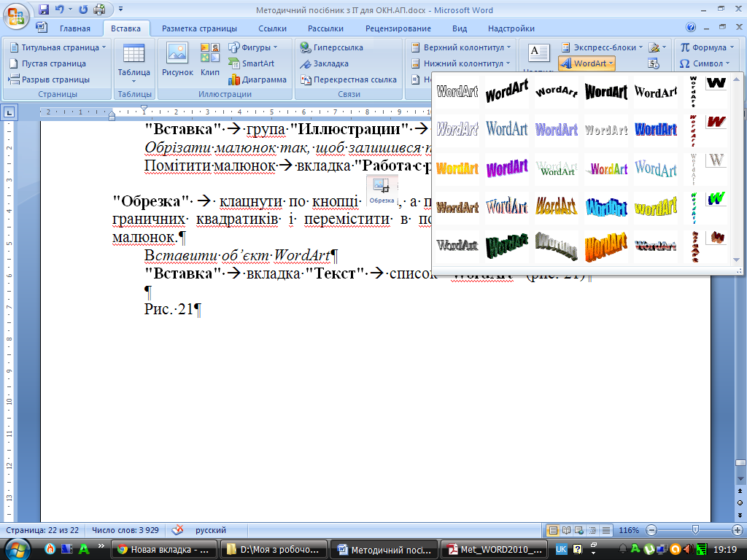
Task: Open the Разметка страницы tab
Action: click(199, 28)
